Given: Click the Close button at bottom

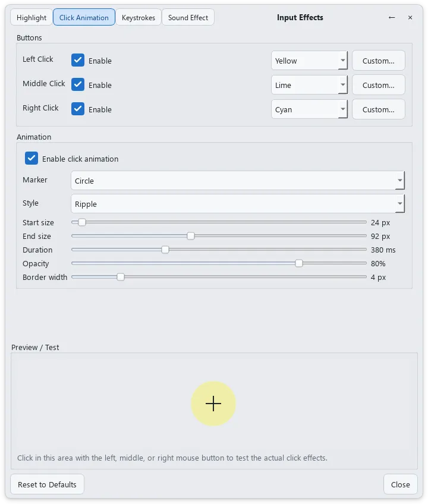Looking at the screenshot, I should coord(400,484).
